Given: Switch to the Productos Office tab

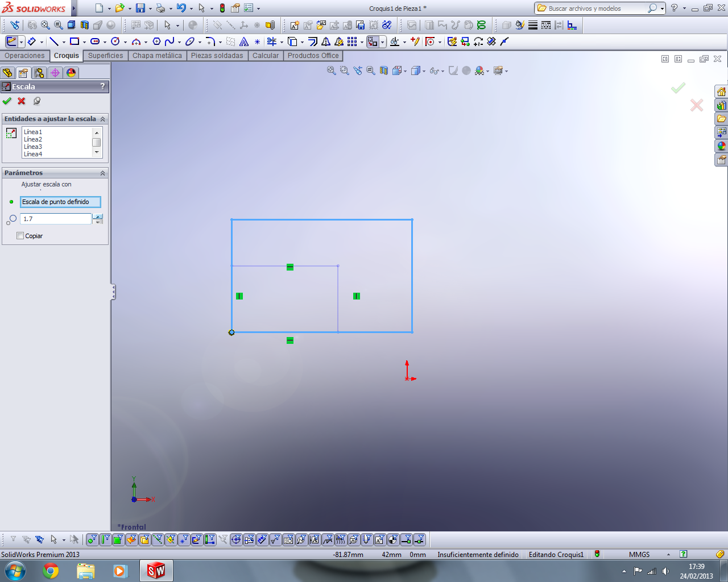Looking at the screenshot, I should point(313,56).
